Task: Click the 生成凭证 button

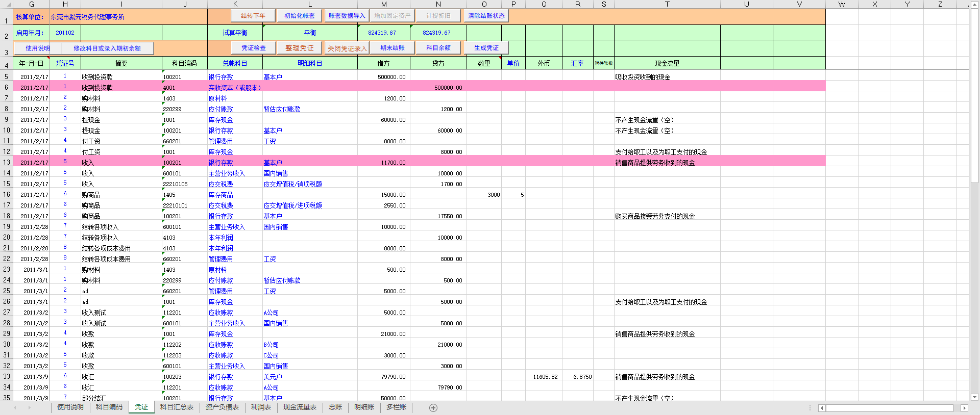Action: pos(486,48)
